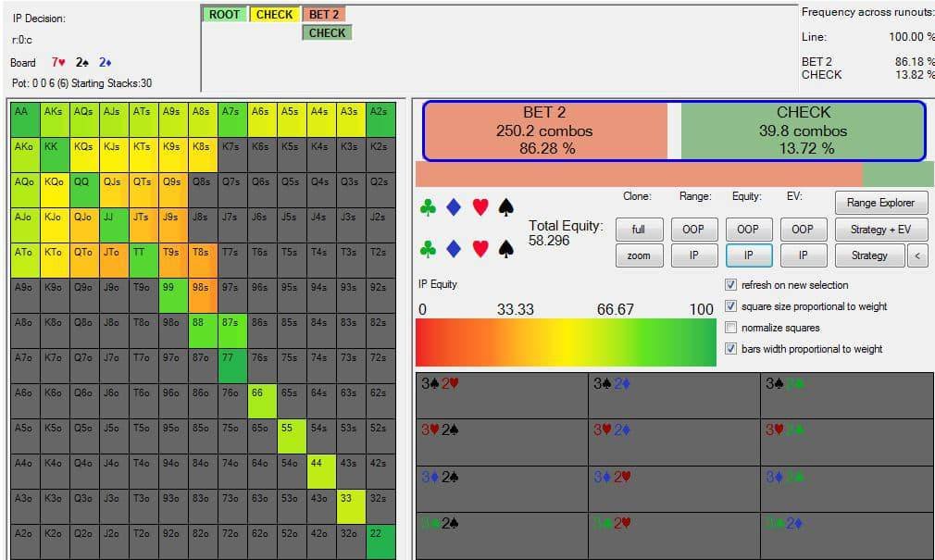Select the heart icon in the lower suit row
Viewport: 935px width, 560px height.
coord(480,249)
